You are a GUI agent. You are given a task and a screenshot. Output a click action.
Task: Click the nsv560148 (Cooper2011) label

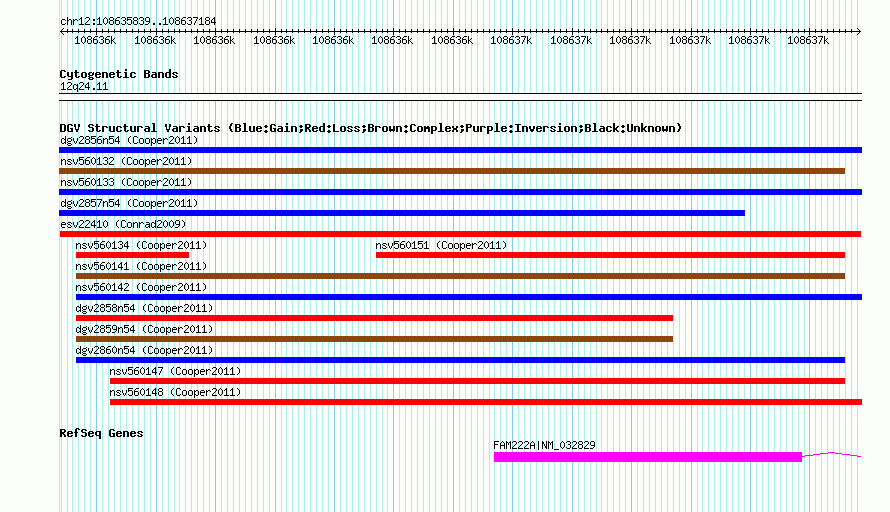[x=175, y=392]
